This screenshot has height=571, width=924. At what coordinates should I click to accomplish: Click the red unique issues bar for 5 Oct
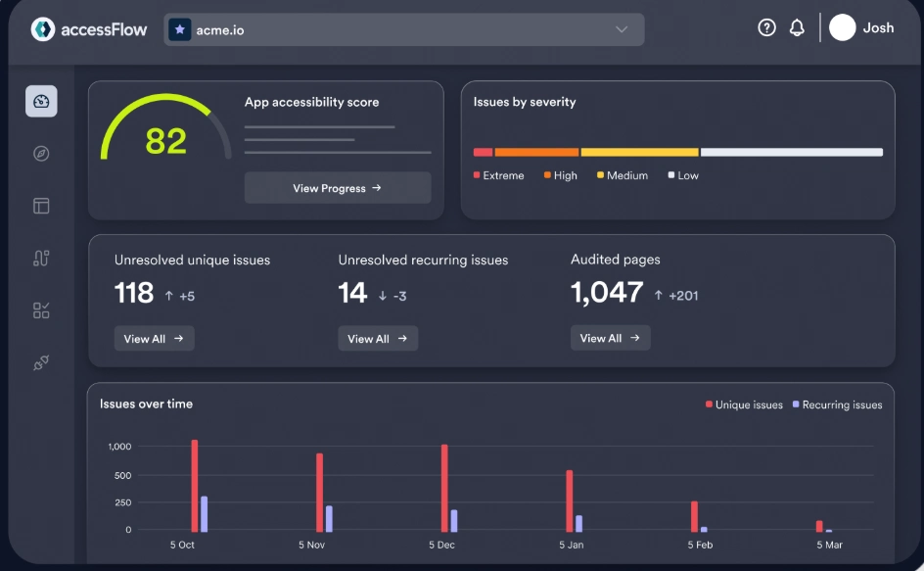click(195, 486)
